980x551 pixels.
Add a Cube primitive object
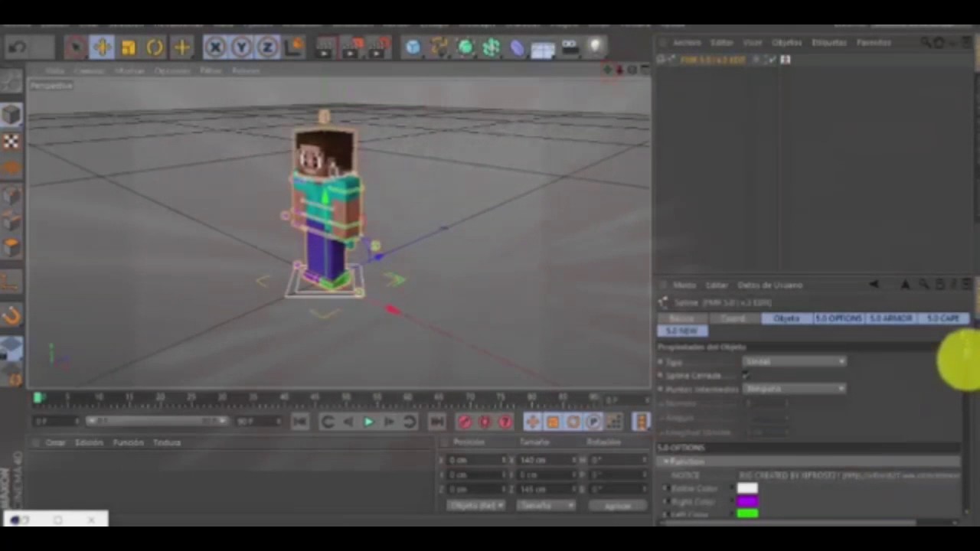tap(413, 47)
